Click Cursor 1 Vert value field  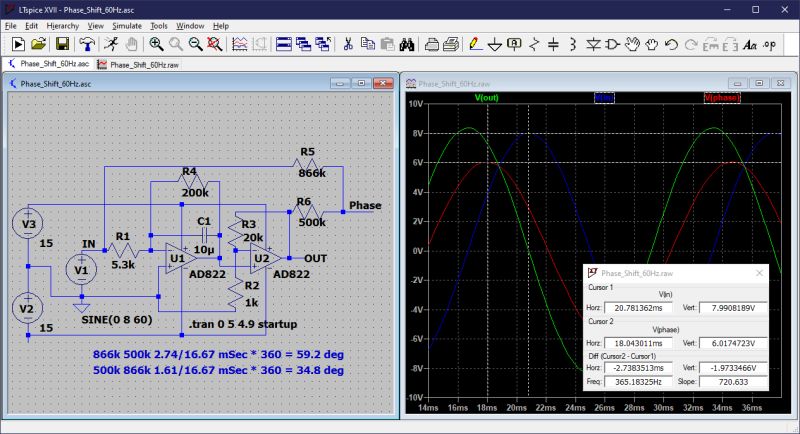pos(733,308)
